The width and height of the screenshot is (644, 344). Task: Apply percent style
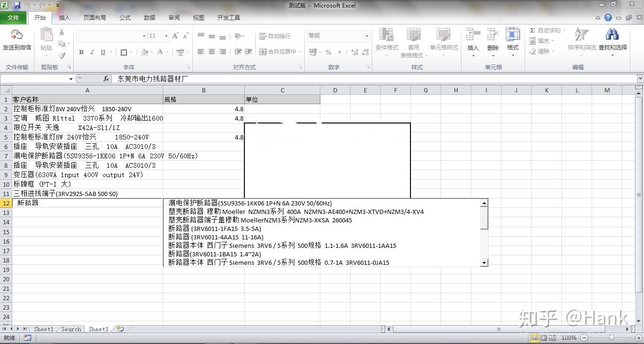pyautogui.click(x=328, y=52)
